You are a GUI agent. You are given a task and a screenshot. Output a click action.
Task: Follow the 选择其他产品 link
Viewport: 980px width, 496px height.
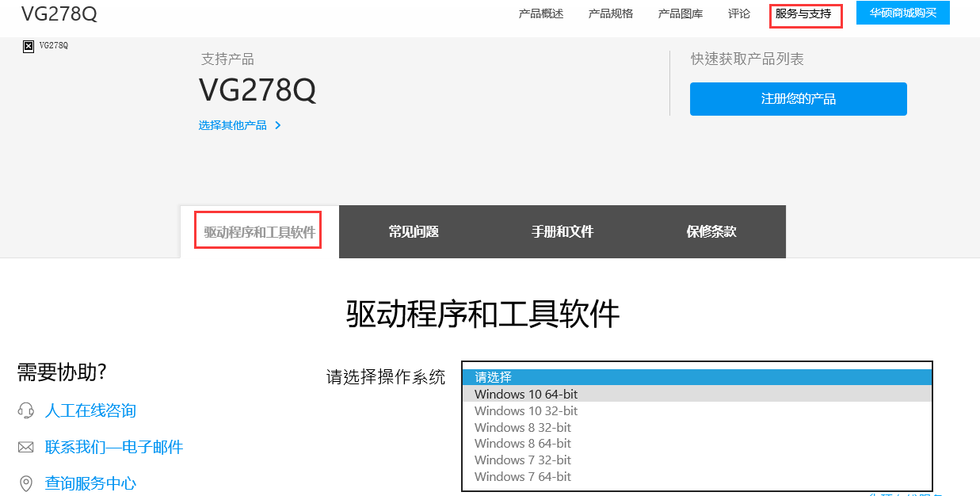233,125
